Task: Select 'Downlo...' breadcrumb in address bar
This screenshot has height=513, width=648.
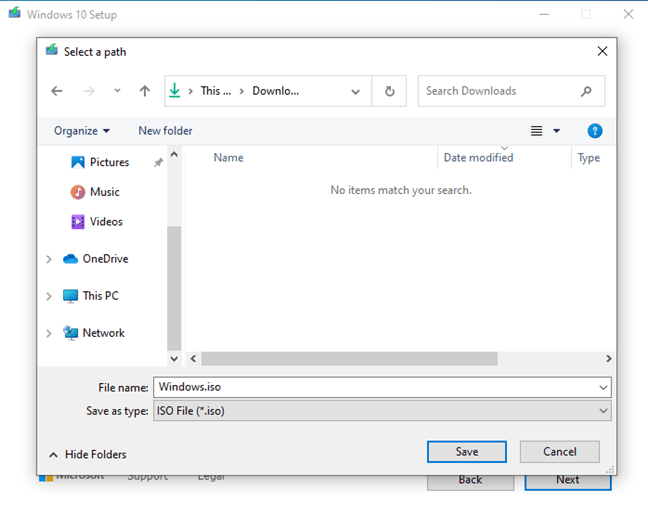Action: pyautogui.click(x=276, y=91)
